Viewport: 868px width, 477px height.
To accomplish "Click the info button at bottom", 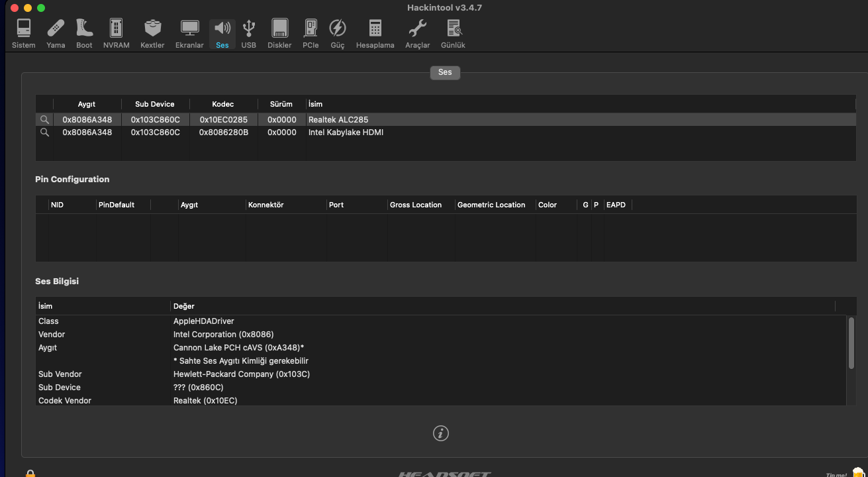I will [x=440, y=433].
